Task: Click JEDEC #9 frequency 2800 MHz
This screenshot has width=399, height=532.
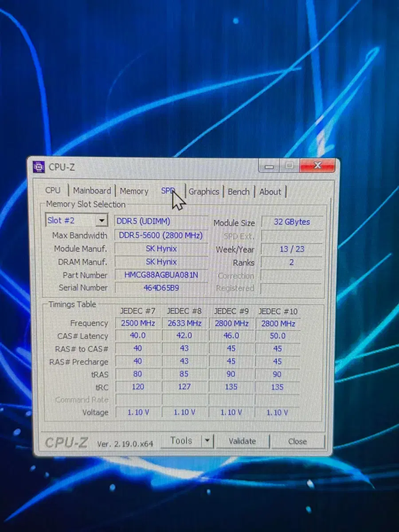Action: pos(231,324)
